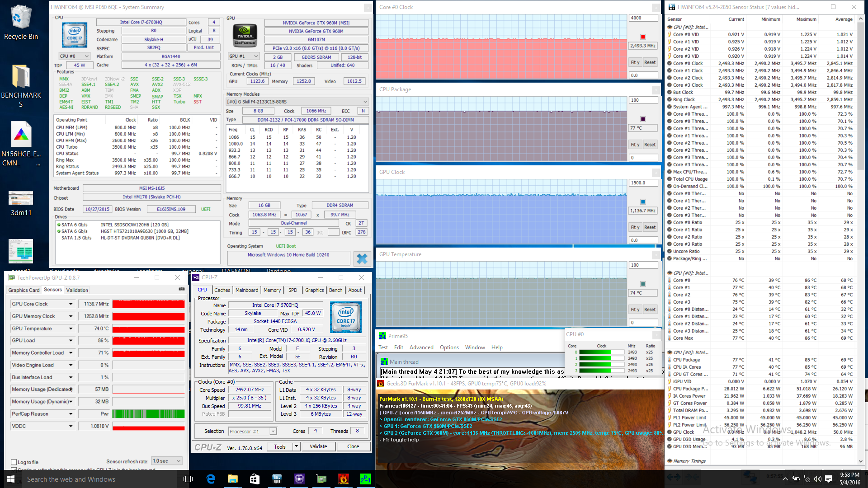Click Reset in the GPU Temperature graph
868x488 pixels.
tap(650, 310)
